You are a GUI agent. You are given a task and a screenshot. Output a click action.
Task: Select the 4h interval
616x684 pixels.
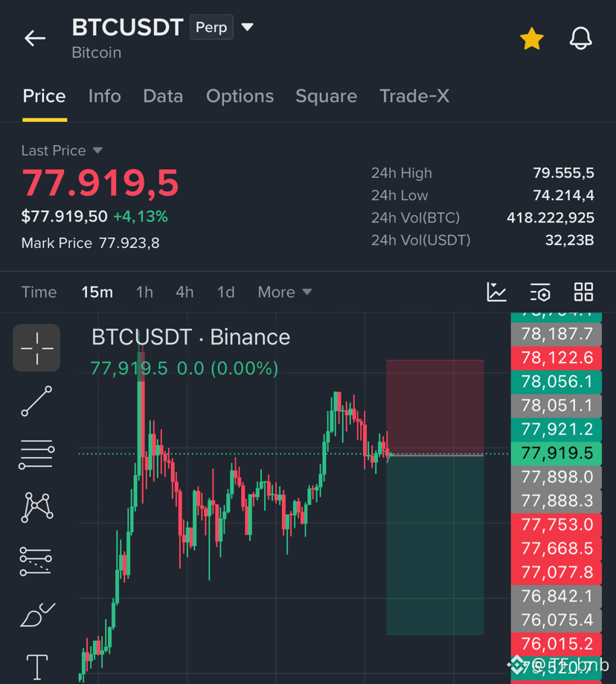[x=185, y=292]
